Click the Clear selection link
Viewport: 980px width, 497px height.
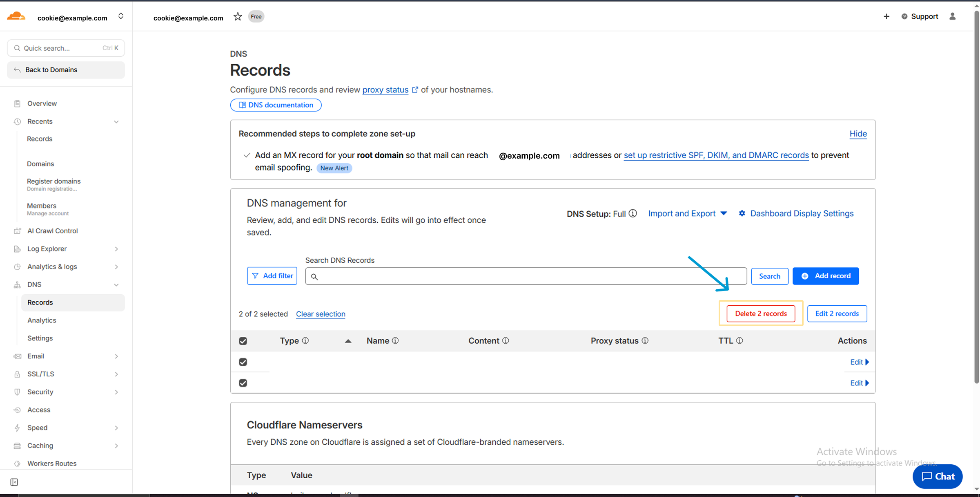pyautogui.click(x=321, y=314)
